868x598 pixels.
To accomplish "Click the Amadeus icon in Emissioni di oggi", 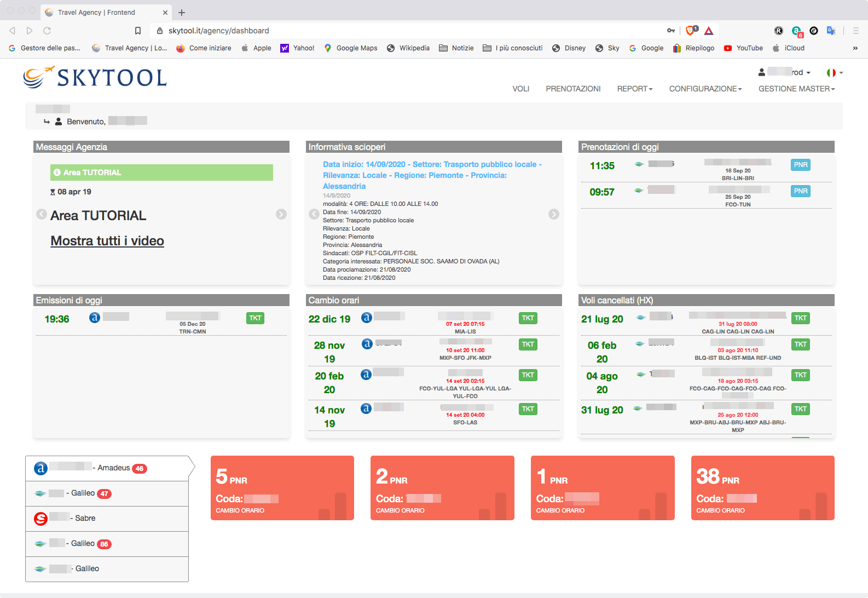I will click(x=95, y=318).
